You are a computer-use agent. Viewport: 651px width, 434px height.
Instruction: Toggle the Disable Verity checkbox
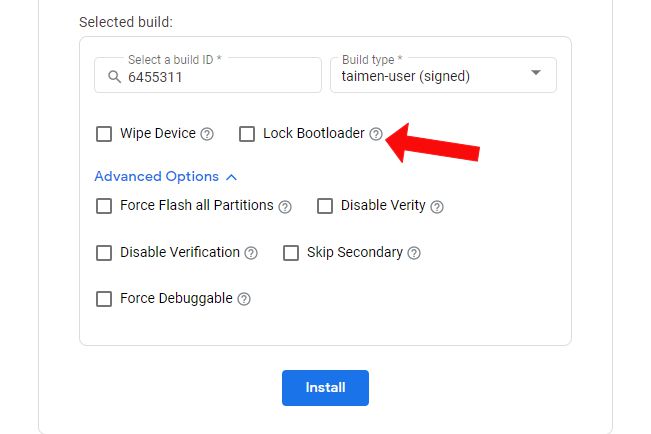[x=325, y=206]
